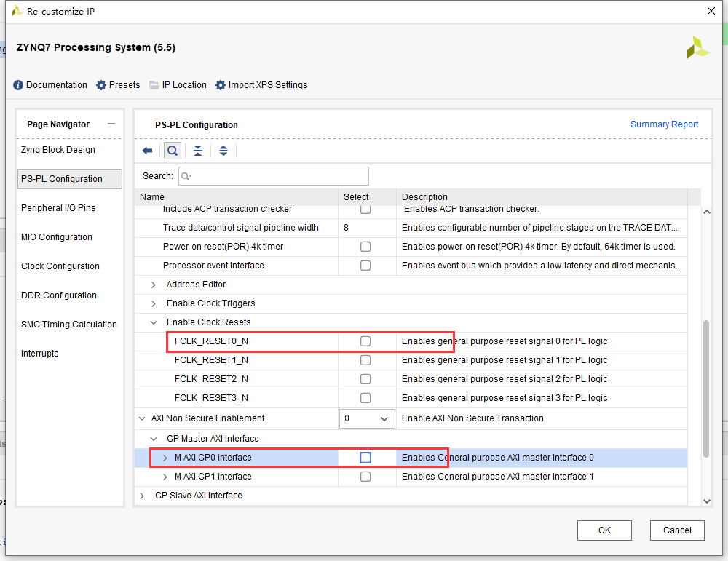Click in the Search input field
728x561 pixels.
(274, 176)
